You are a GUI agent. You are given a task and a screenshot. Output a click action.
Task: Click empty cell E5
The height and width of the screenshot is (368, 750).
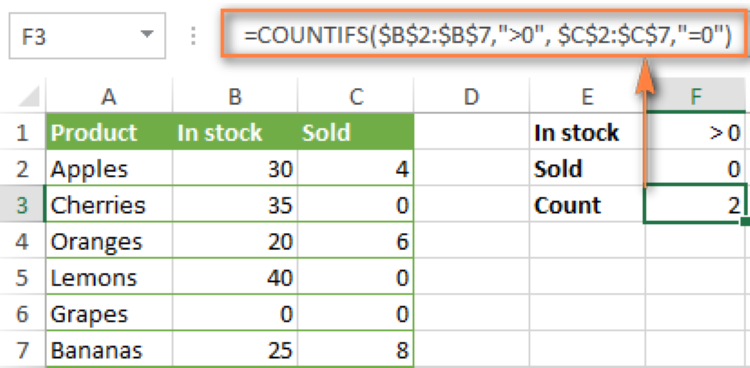[587, 277]
